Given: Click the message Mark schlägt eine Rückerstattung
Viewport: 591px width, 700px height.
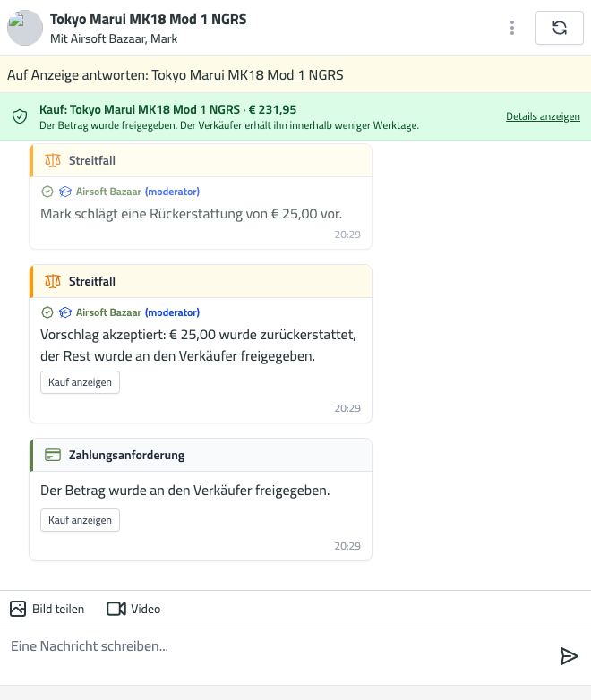Looking at the screenshot, I should [x=192, y=214].
